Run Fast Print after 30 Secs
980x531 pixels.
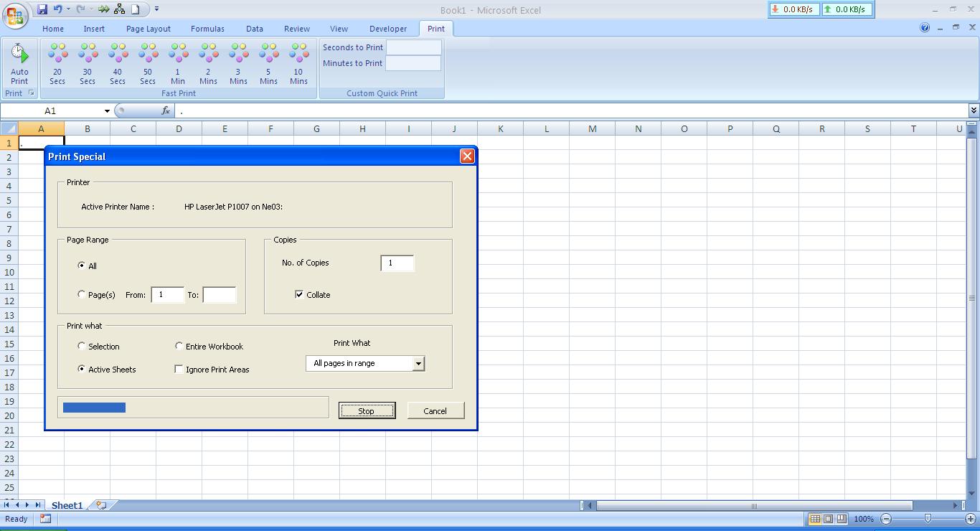pos(88,65)
